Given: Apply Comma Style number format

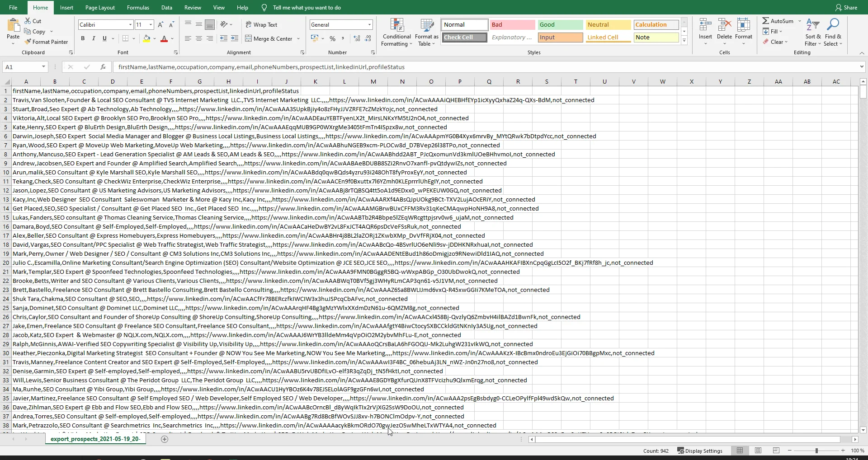Looking at the screenshot, I should coord(343,38).
